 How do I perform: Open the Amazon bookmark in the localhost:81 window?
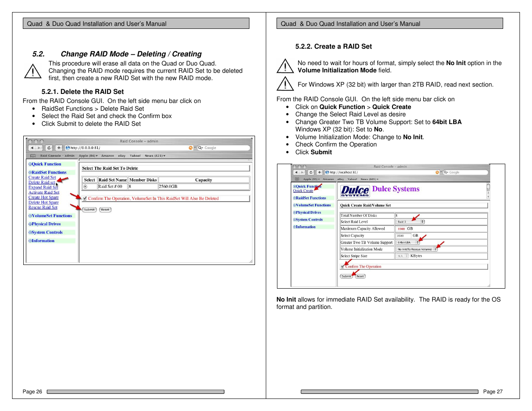(328, 179)
